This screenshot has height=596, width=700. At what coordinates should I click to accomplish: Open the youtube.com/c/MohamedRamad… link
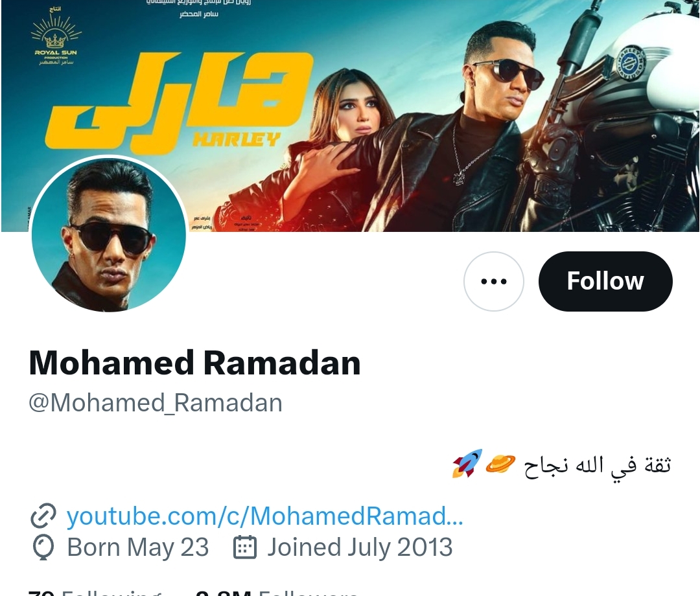(264, 516)
